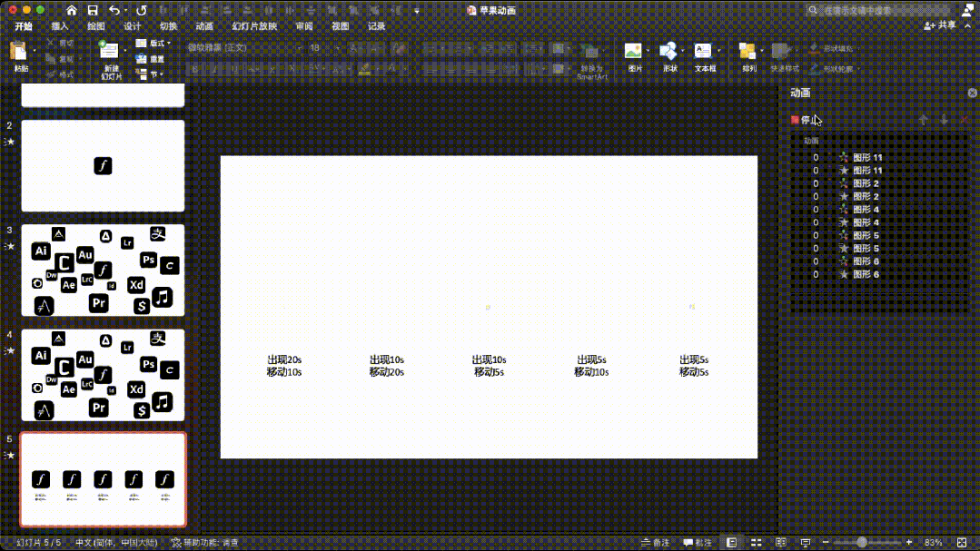Click the 共享 share button

[x=940, y=25]
